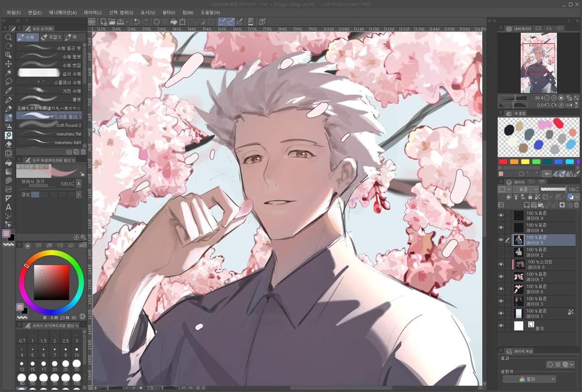Click the Save icon in command bar
This screenshot has width=582, height=392.
point(121,22)
